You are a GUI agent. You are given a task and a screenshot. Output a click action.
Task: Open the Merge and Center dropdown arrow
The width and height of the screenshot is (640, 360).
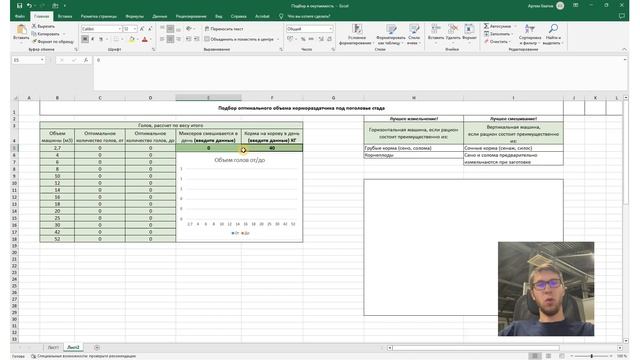pos(278,40)
